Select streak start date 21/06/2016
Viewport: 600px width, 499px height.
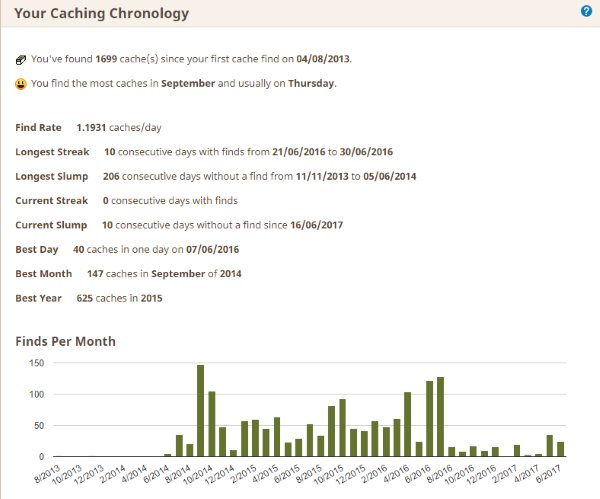[x=298, y=152]
